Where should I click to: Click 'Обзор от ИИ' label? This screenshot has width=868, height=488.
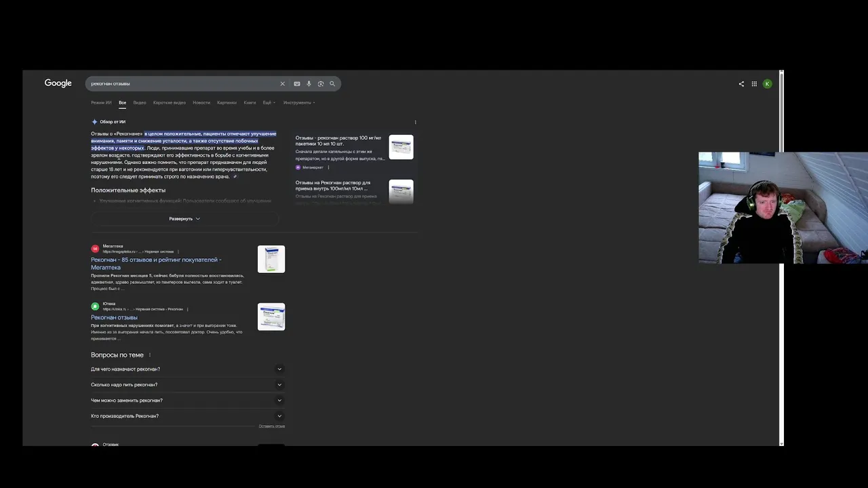[x=113, y=122]
